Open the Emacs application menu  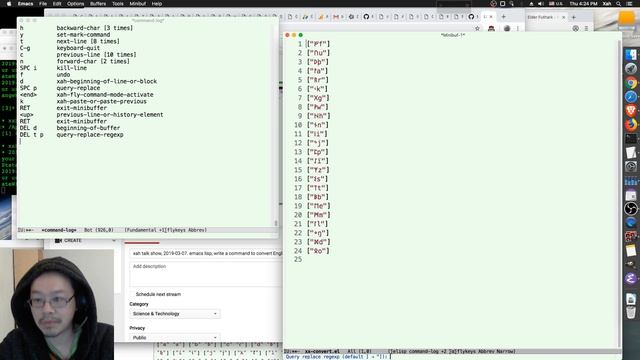click(25, 4)
